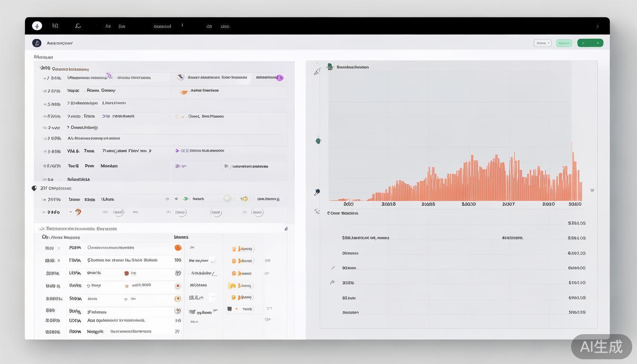Screen dimensions: 637x364
Task: Click the half-filled dark circle icon beside the middle section heading
Action: 34,188
